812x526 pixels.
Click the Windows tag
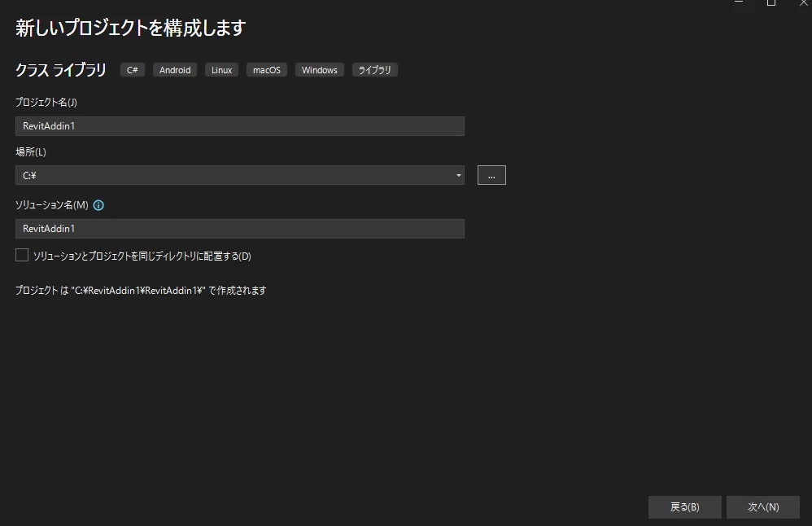320,70
